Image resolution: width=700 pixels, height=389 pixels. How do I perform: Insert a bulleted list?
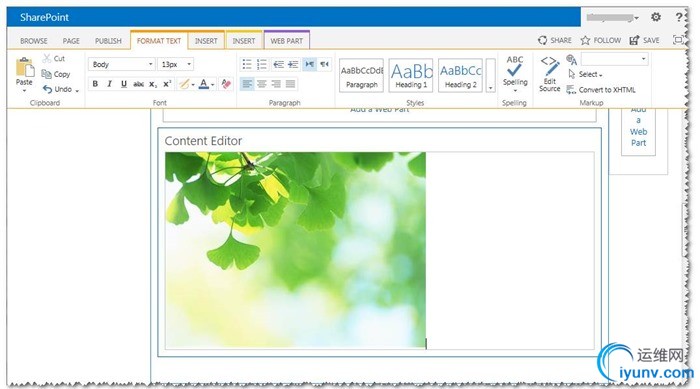click(x=247, y=64)
